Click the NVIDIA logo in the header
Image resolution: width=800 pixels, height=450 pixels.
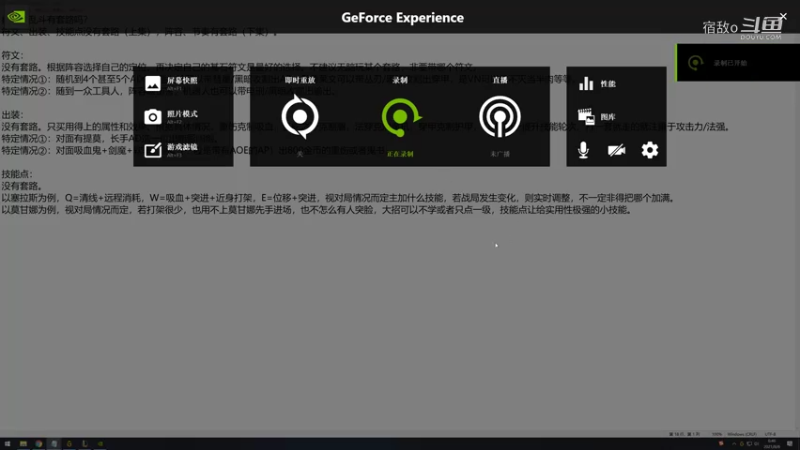[16, 16]
